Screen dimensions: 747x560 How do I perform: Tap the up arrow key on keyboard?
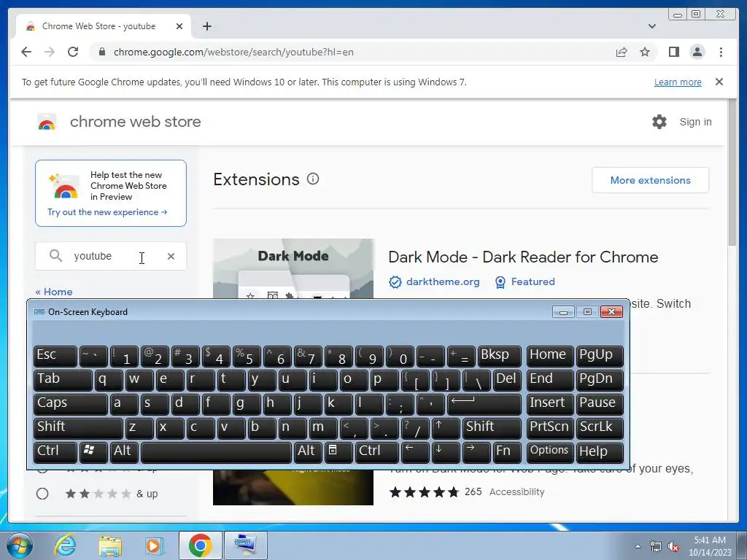coord(446,428)
